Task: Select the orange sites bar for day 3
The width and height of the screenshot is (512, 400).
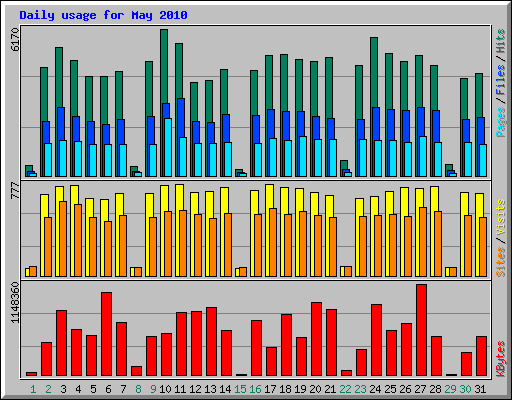Action: (x=63, y=239)
